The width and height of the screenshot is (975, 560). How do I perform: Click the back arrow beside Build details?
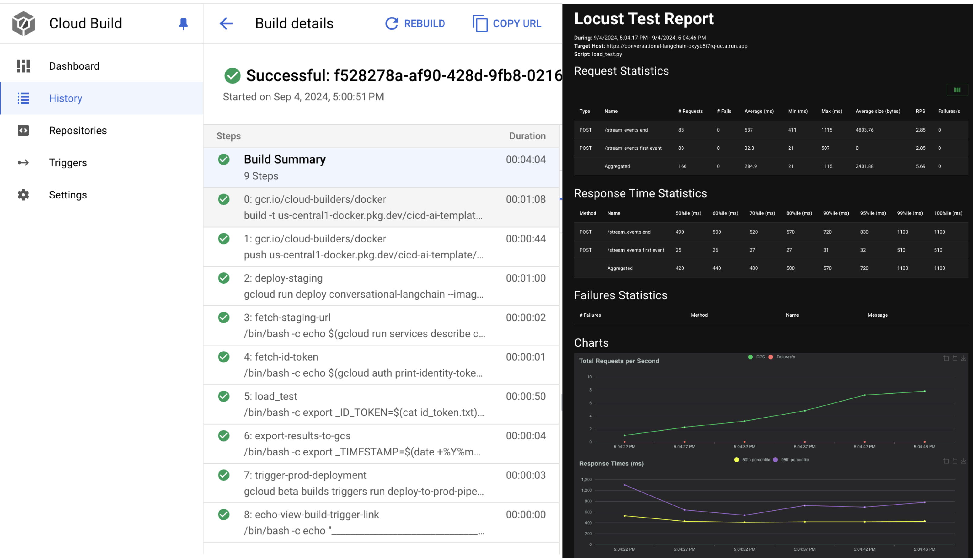[226, 23]
